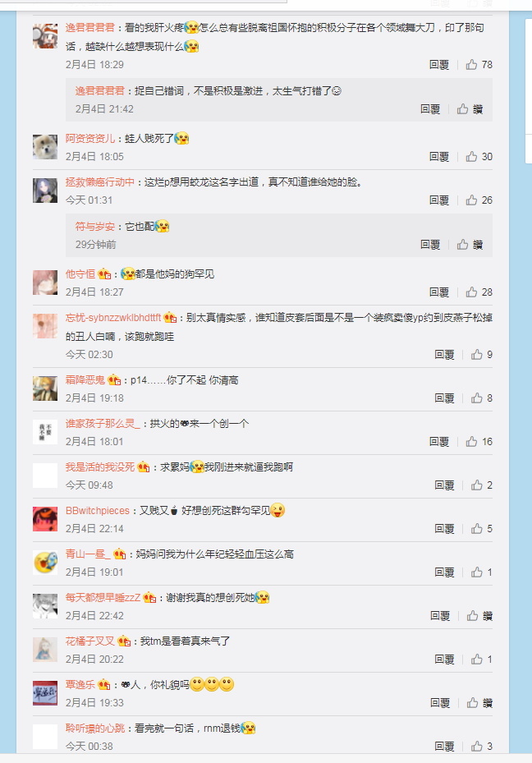Image resolution: width=532 pixels, height=763 pixels.
Task: Like 拯救懒癌行动中's comment with 26 likes
Action: pyautogui.click(x=471, y=200)
